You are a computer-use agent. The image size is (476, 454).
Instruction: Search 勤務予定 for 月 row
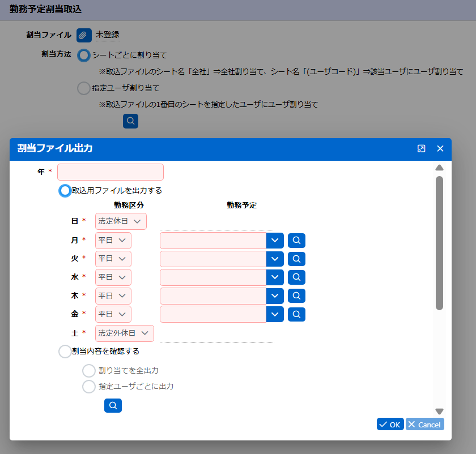point(296,241)
